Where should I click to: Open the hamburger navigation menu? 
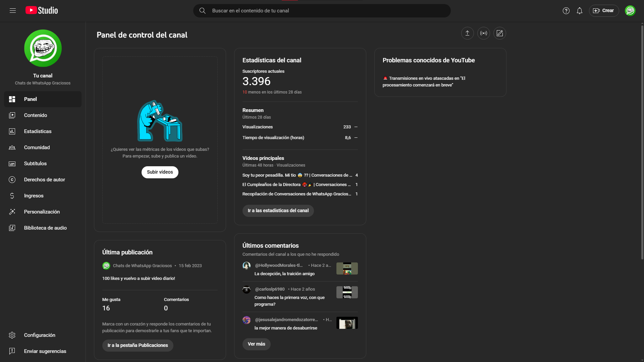click(x=13, y=11)
